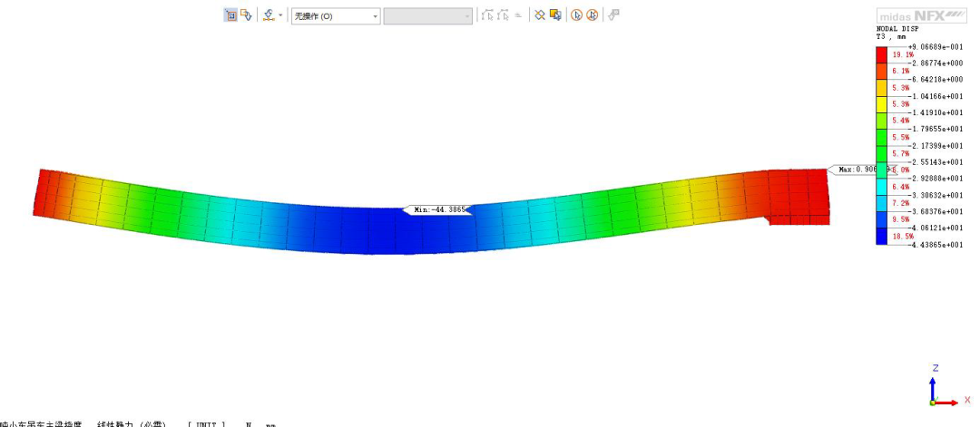Viewport: 980px width, 427px height.
Task: Click the node snap tool icon
Action: click(x=269, y=15)
